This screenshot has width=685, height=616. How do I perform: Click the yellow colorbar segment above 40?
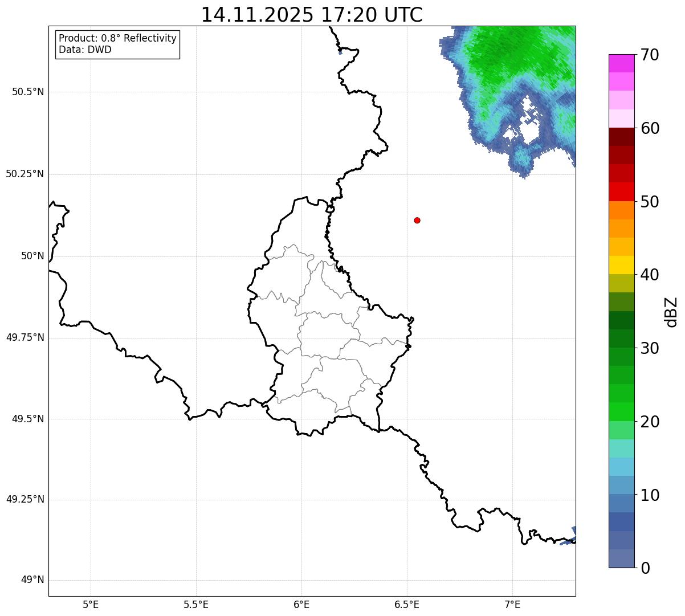tap(622, 265)
